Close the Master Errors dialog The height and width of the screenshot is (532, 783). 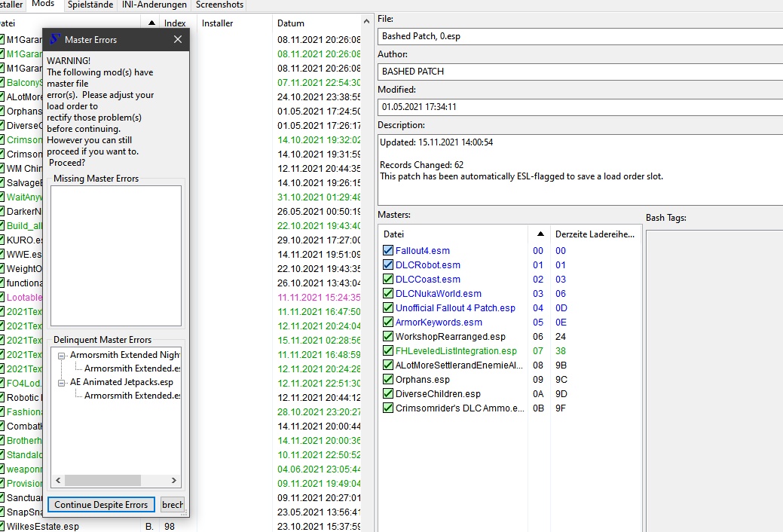pyautogui.click(x=178, y=39)
